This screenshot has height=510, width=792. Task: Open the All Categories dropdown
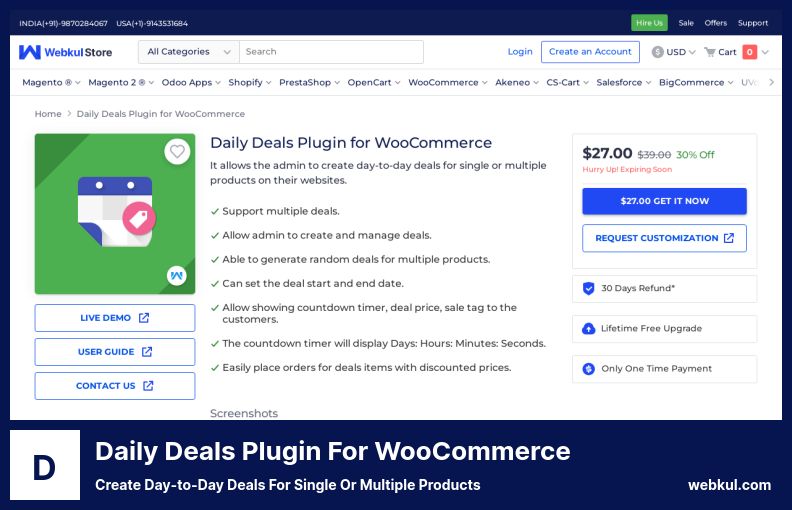(189, 52)
